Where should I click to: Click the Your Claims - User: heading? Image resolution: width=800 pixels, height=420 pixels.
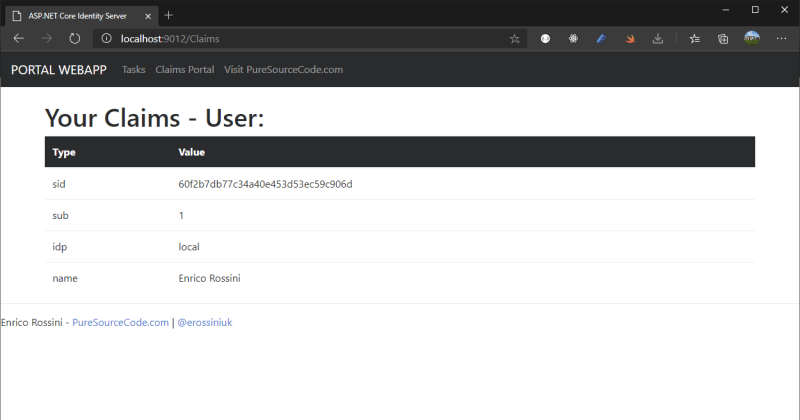pos(155,118)
